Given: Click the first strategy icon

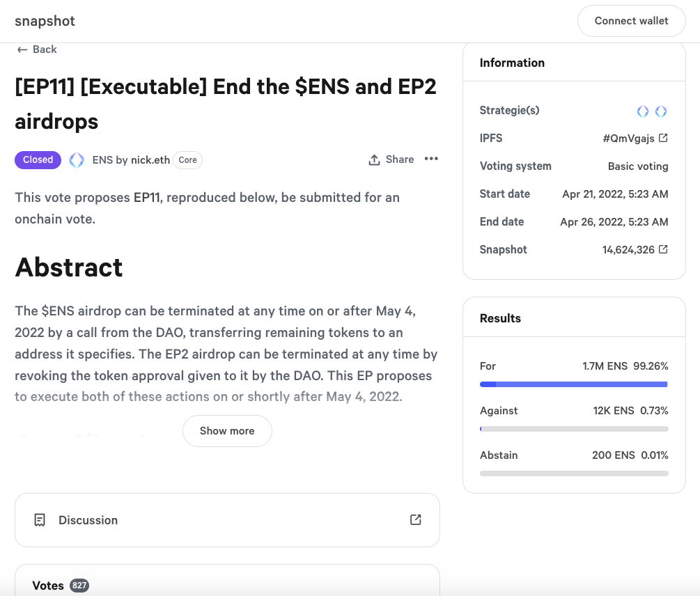Looking at the screenshot, I should 642,111.
